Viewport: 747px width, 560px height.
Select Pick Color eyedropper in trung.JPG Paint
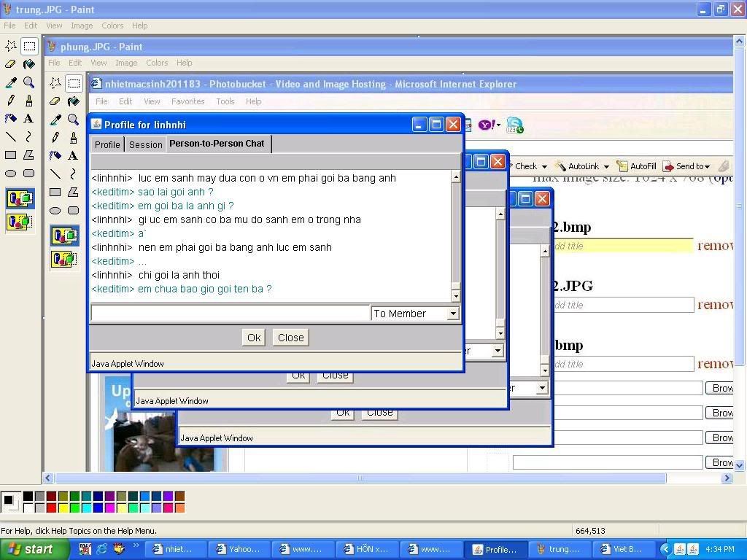tap(10, 82)
